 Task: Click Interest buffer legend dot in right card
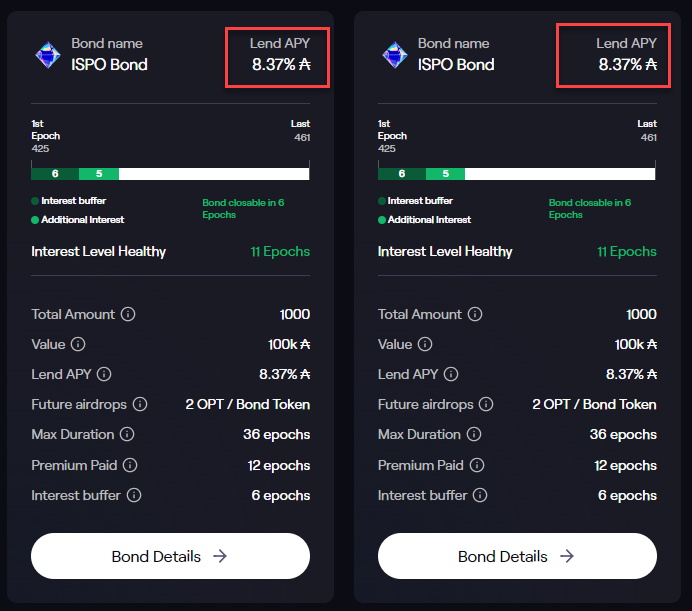pyautogui.click(x=382, y=201)
